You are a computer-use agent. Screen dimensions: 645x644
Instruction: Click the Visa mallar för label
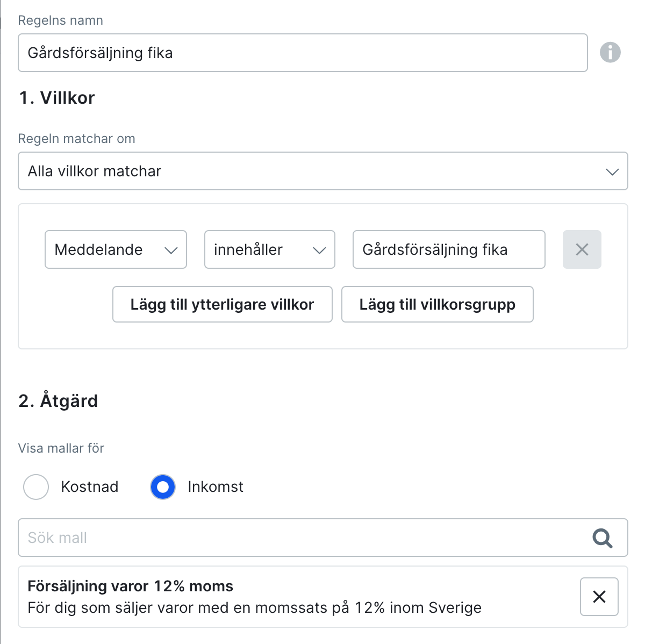pyautogui.click(x=61, y=448)
